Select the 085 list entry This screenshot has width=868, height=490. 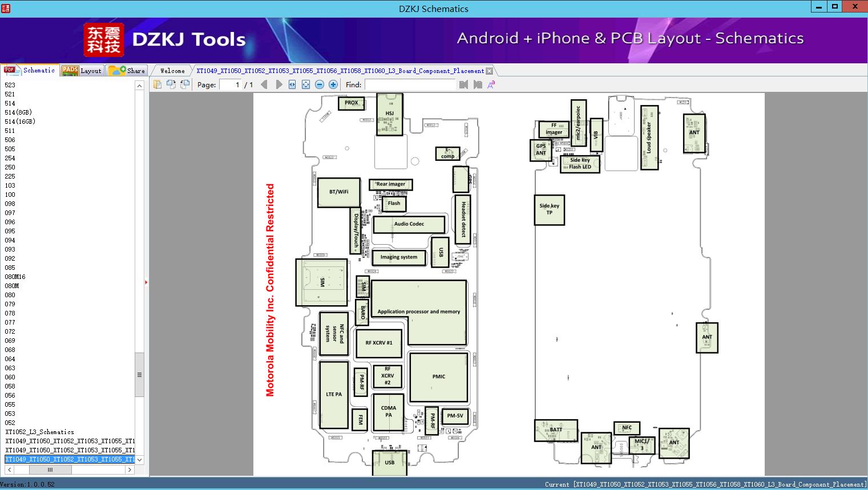(10, 268)
